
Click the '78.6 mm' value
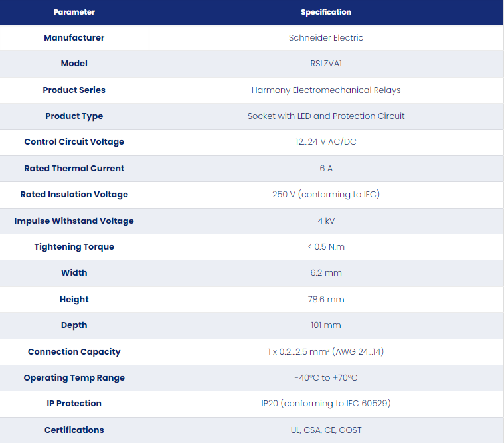point(326,300)
